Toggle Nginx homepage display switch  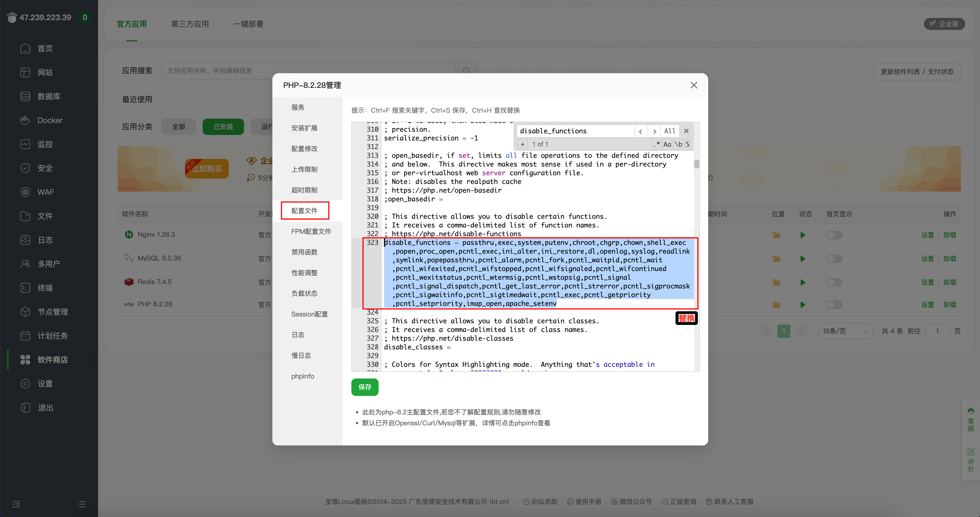point(834,235)
